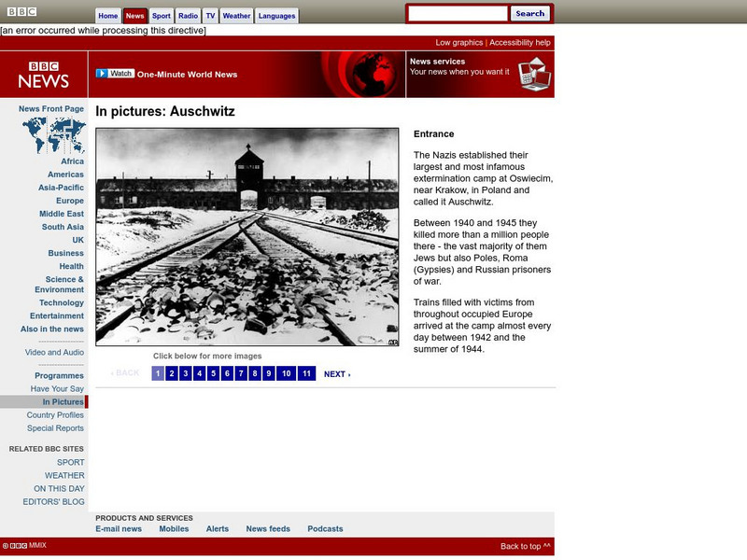Click NEXT to advance gallery

pyautogui.click(x=337, y=374)
